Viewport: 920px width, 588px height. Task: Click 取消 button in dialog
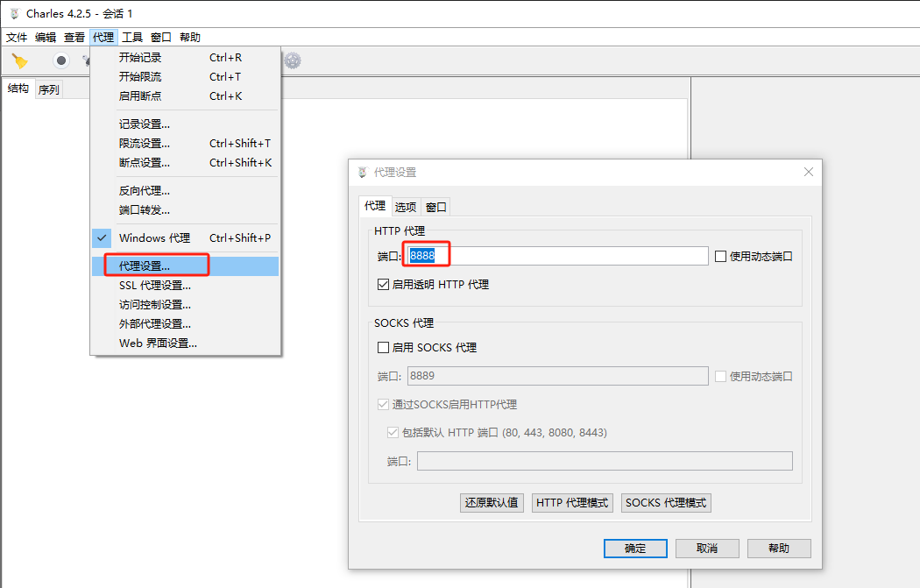(707, 549)
